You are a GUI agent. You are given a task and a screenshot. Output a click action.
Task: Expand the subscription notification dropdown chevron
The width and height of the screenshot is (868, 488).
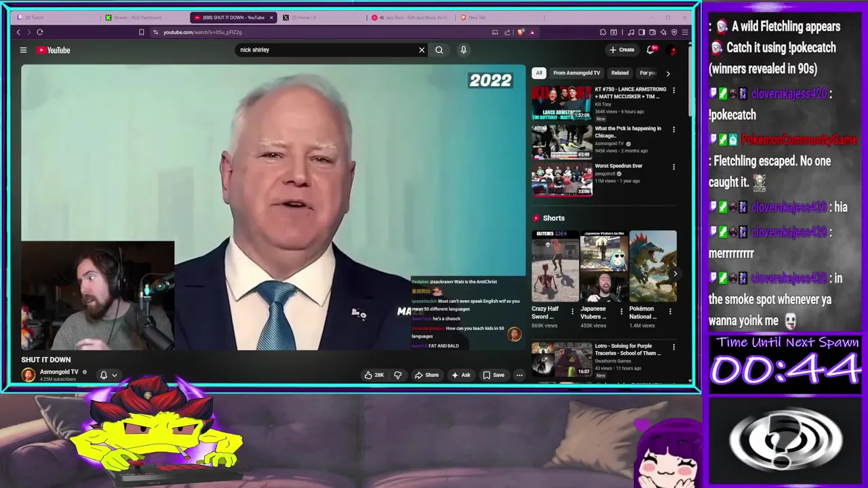(x=115, y=375)
